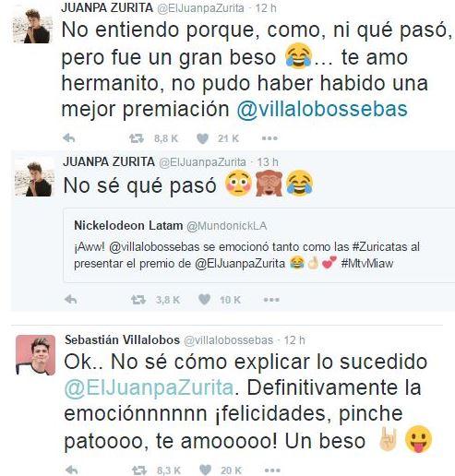Open more options on the first tweet

pos(269,138)
